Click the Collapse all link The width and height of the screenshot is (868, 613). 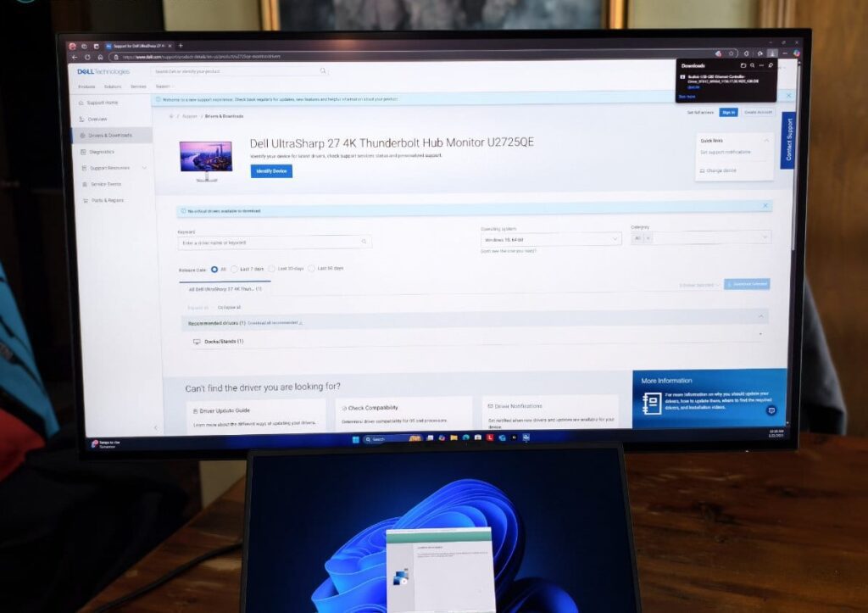(x=229, y=307)
